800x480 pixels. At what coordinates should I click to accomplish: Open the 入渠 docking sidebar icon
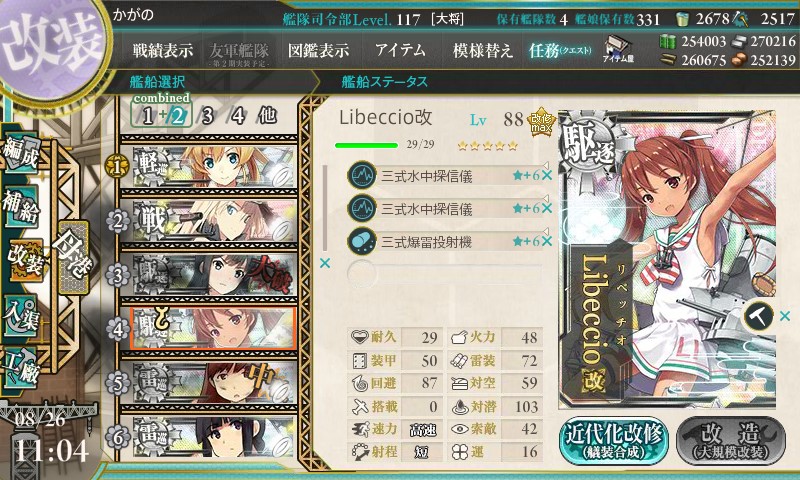[21, 315]
